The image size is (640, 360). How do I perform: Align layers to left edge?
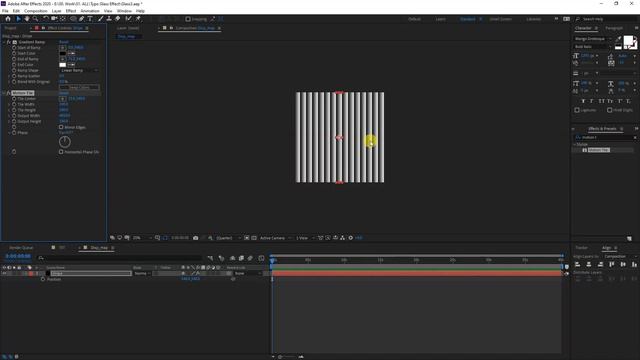click(x=578, y=264)
